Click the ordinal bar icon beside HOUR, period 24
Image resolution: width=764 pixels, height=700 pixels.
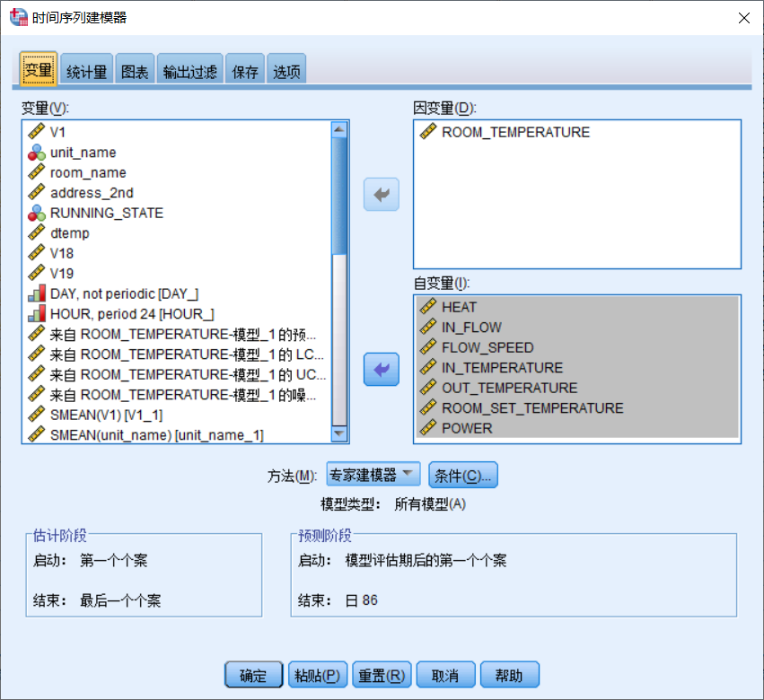click(37, 314)
